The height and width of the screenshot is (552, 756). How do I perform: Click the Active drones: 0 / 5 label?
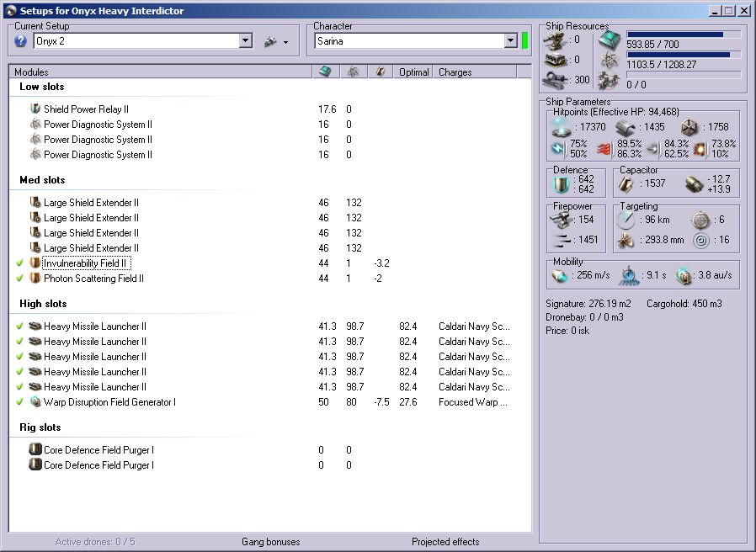coord(95,542)
